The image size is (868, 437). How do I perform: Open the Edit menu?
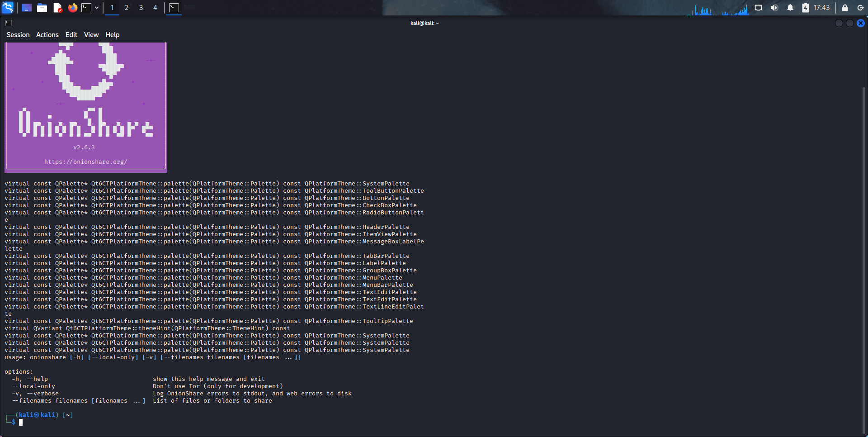[71, 35]
